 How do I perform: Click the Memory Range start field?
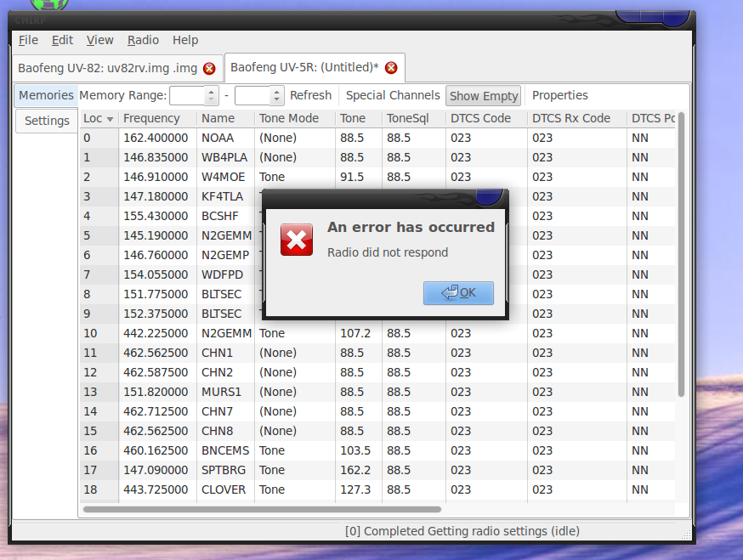(187, 96)
